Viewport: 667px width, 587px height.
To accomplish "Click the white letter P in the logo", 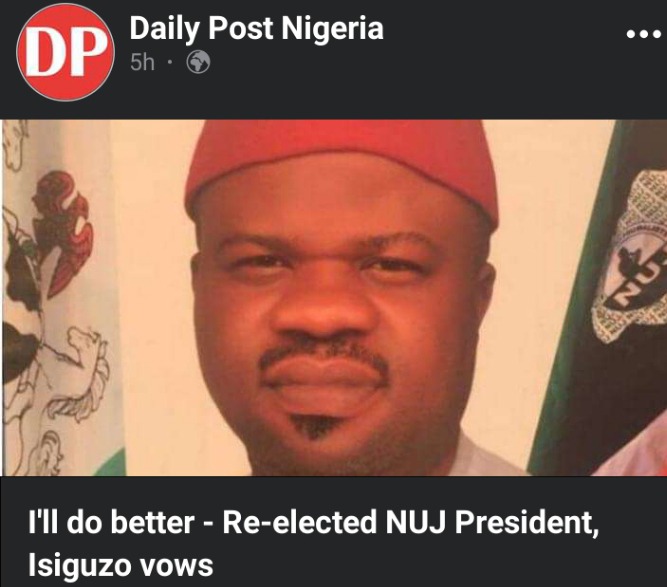I will 86,54.
